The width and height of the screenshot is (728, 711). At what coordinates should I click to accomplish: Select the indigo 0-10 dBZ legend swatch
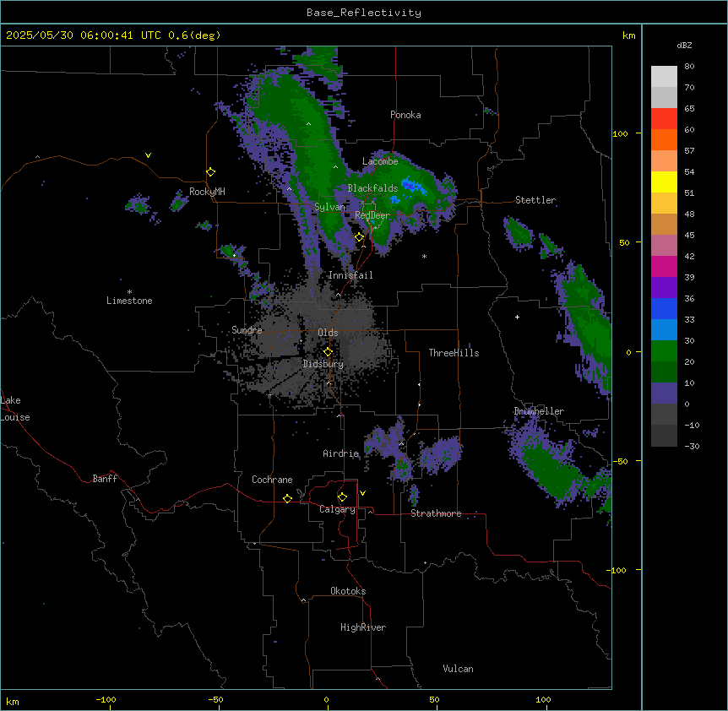point(664,393)
